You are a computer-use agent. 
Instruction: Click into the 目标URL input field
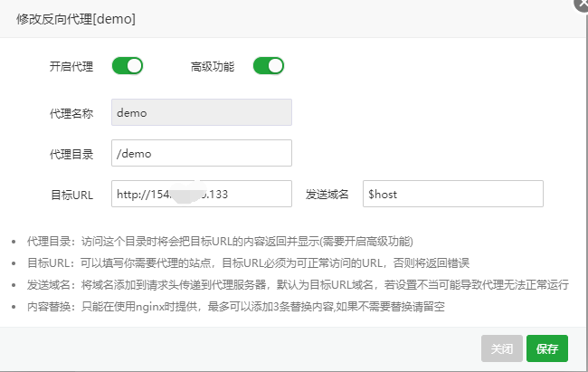(201, 194)
